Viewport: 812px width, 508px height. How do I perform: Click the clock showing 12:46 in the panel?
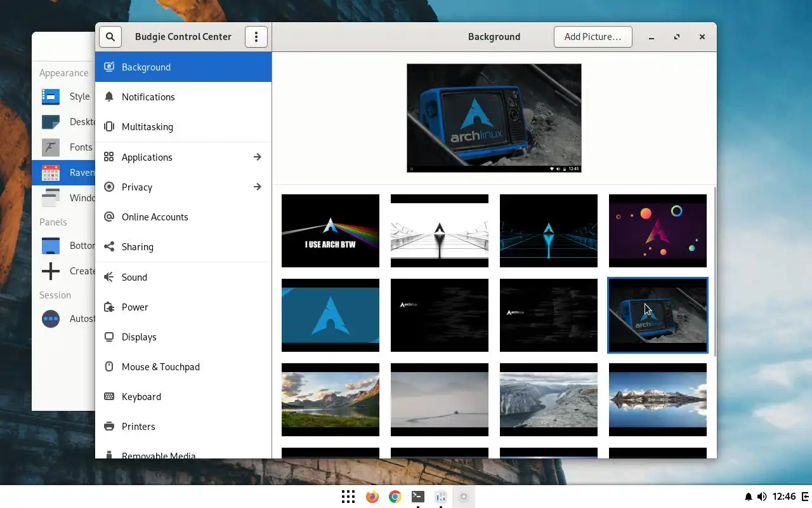(x=785, y=497)
